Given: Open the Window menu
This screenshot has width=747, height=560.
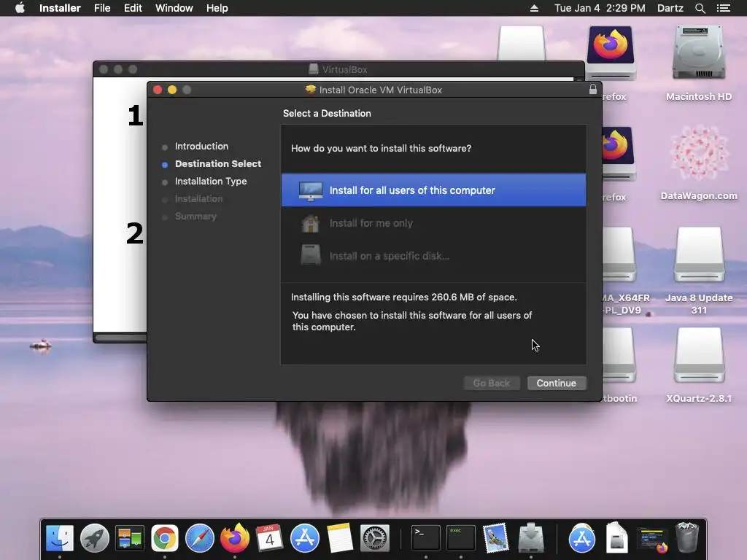Looking at the screenshot, I should tap(174, 8).
